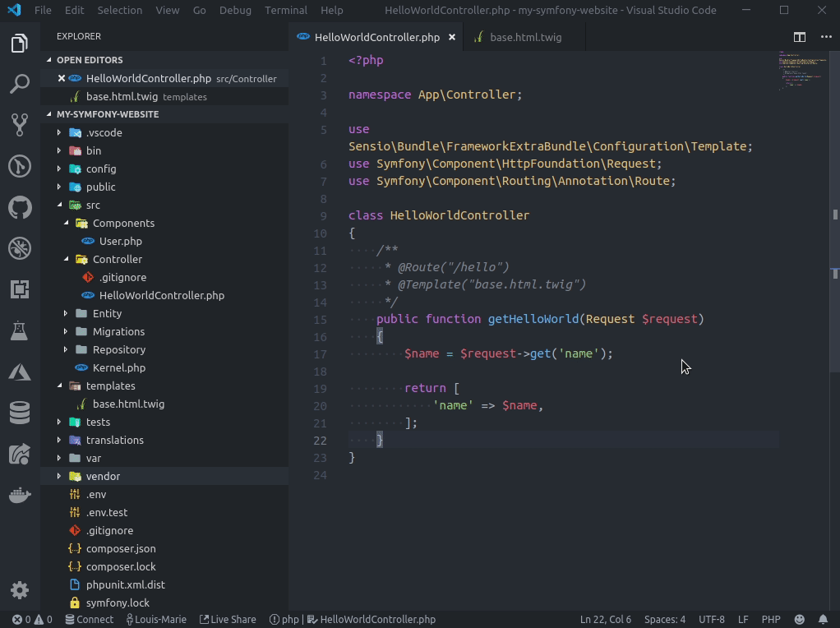The width and height of the screenshot is (840, 628).
Task: Collapse the src folder
Action: click(x=59, y=205)
